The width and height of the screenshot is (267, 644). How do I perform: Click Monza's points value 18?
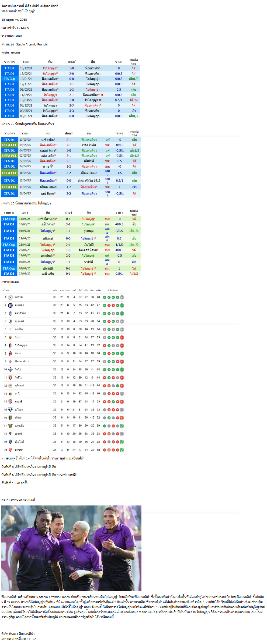click(98, 450)
